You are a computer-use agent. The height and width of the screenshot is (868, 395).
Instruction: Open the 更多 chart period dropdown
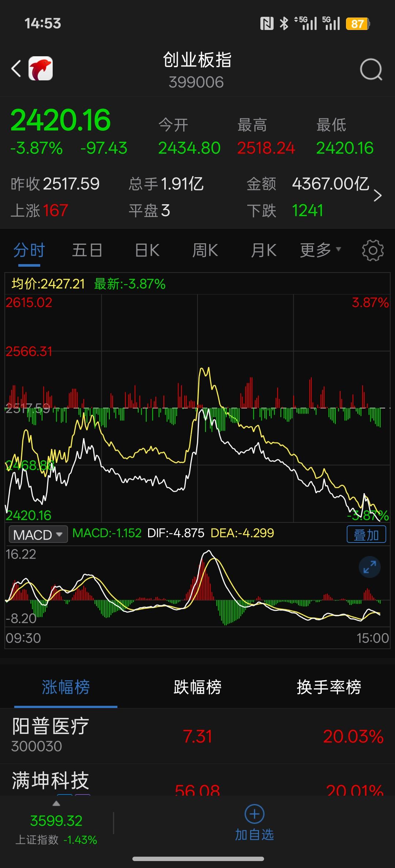pos(320,250)
